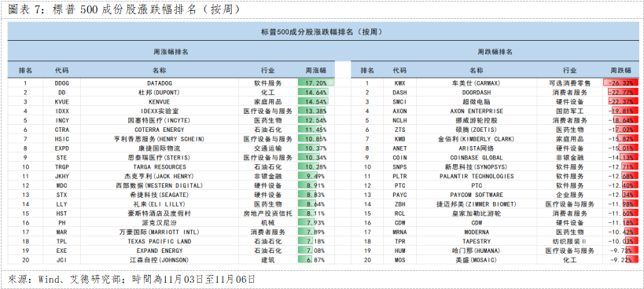Select the SMCI ticker cell
Image resolution: width=644 pixels, height=289 pixels.
(399, 101)
